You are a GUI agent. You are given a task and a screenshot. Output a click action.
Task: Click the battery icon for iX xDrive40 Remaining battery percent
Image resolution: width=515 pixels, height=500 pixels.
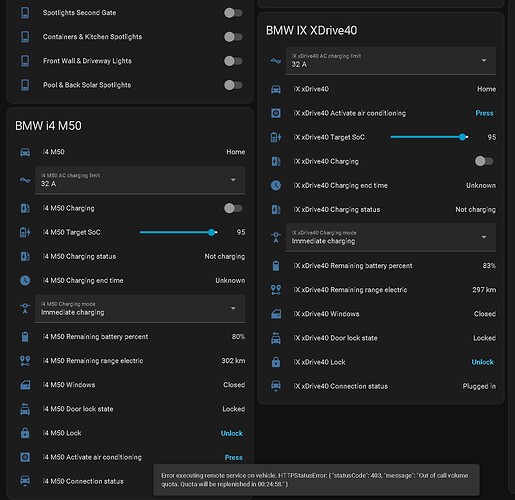(276, 266)
